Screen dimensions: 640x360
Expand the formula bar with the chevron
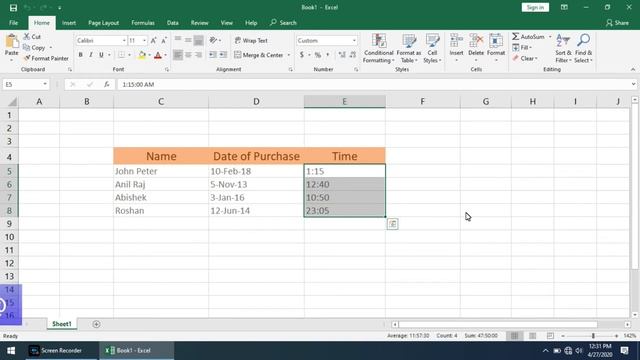pyautogui.click(x=633, y=84)
